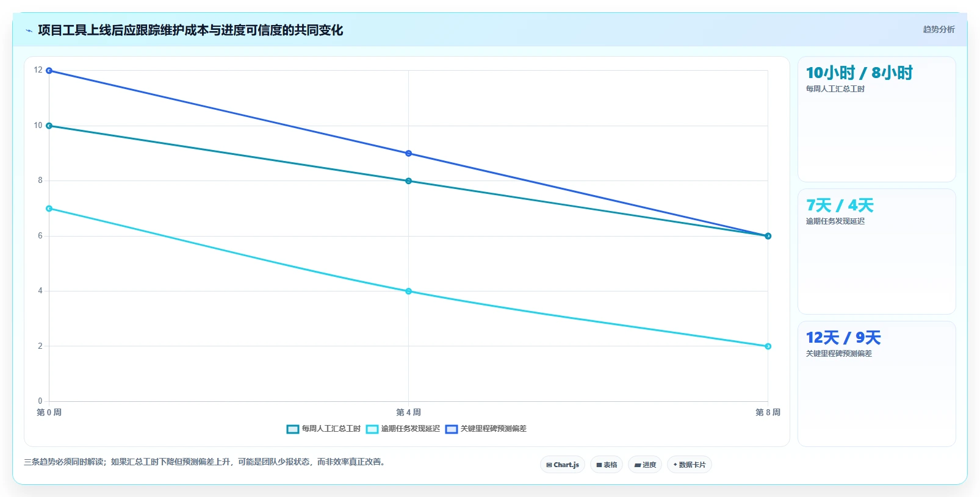The image size is (980, 497).
Task: Select the week 4 data point at value 8
Action: (408, 181)
